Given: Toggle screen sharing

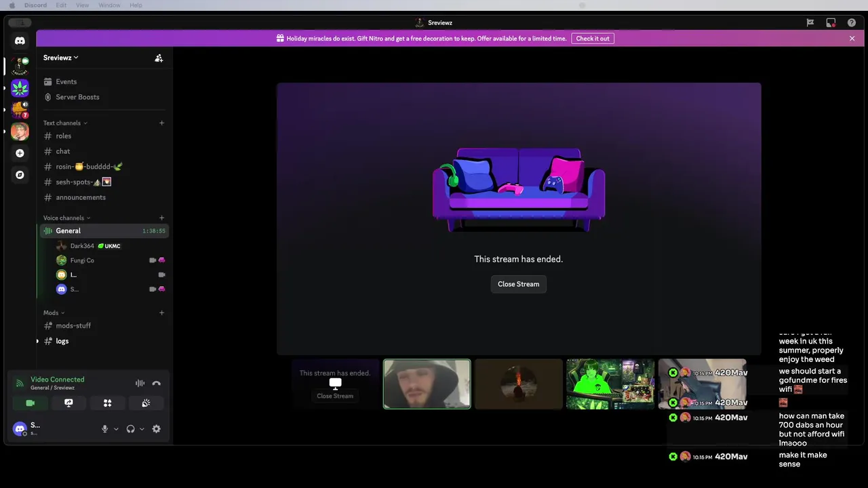Looking at the screenshot, I should coord(68,403).
